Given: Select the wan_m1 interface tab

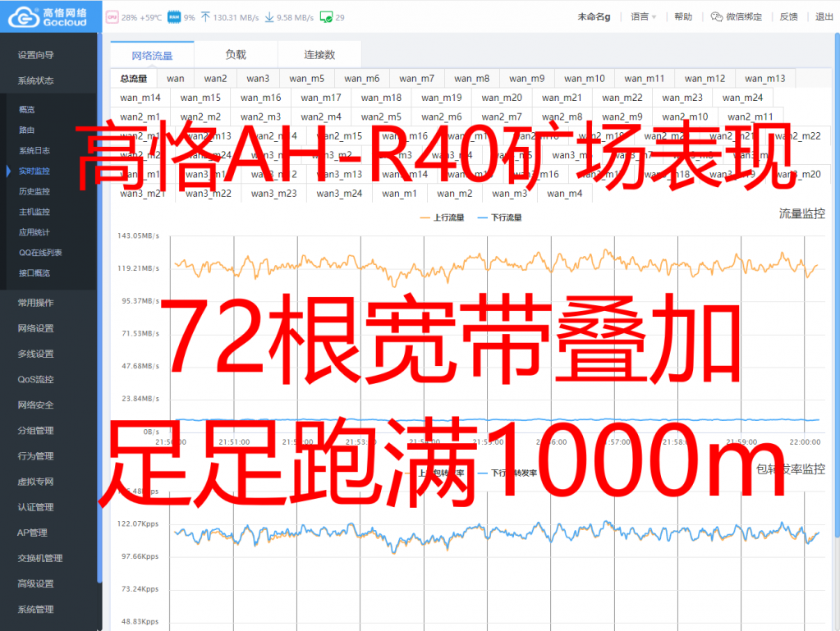Looking at the screenshot, I should click(x=399, y=193).
